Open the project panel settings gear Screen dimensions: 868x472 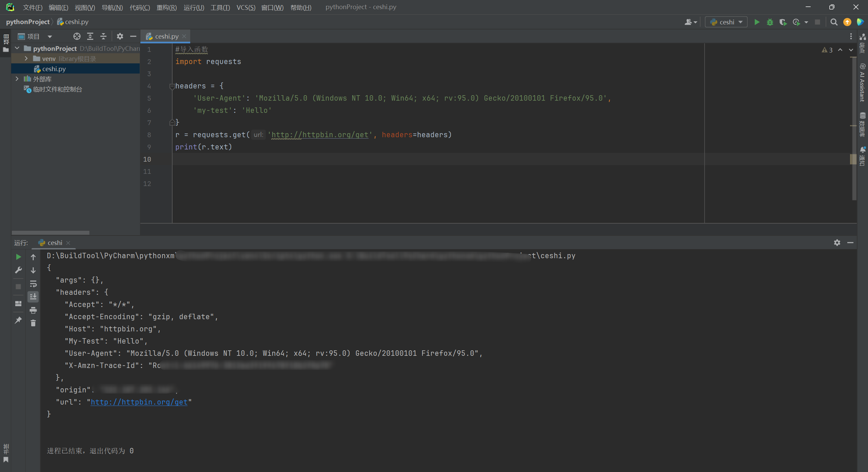click(x=120, y=36)
